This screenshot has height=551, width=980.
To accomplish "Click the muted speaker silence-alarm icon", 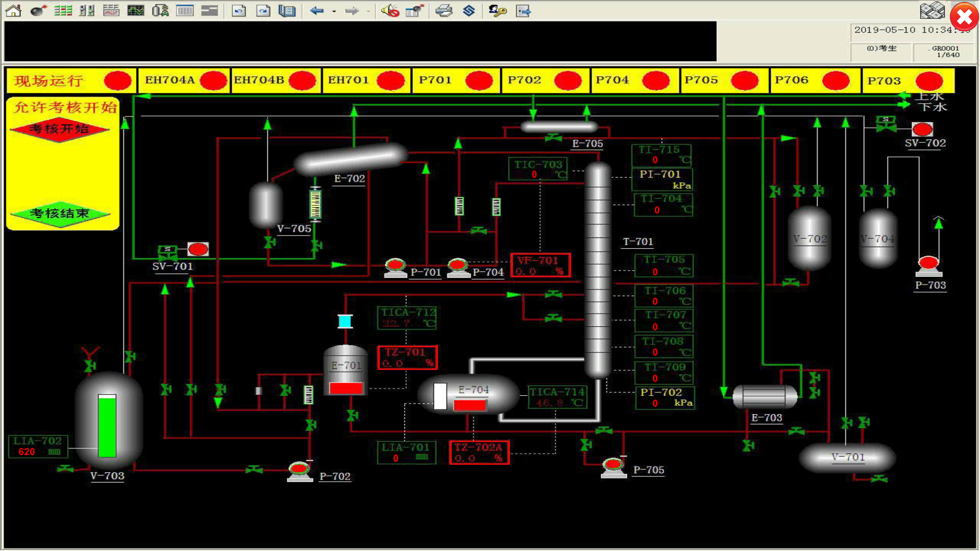I will pyautogui.click(x=390, y=10).
